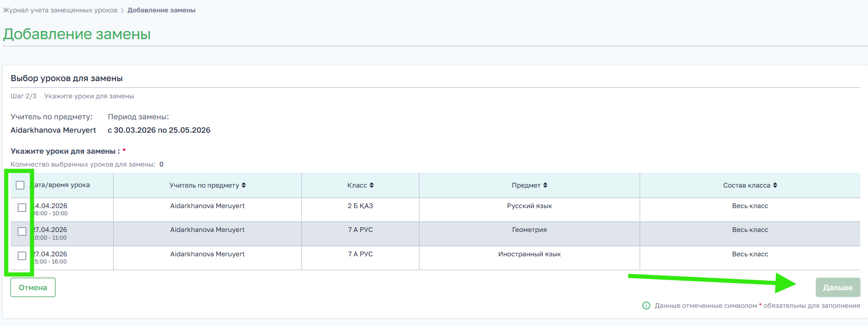Click subject cell Иностранный язык
The width and height of the screenshot is (868, 326).
pyautogui.click(x=529, y=254)
